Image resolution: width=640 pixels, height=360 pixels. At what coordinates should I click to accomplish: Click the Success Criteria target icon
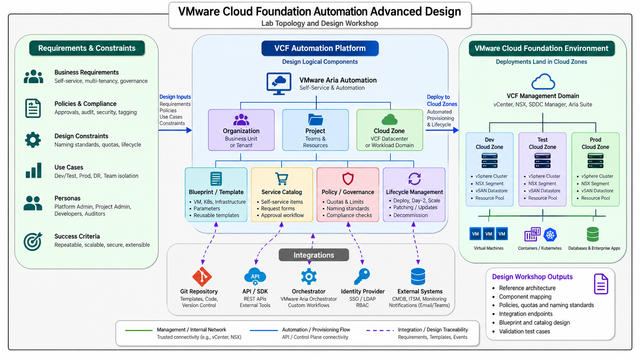[x=33, y=241]
